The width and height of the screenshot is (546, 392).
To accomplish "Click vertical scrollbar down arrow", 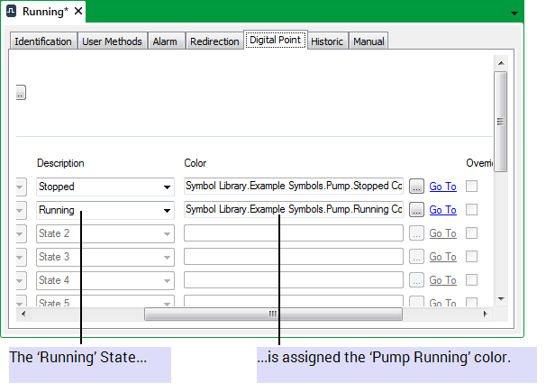I will pos(500,298).
